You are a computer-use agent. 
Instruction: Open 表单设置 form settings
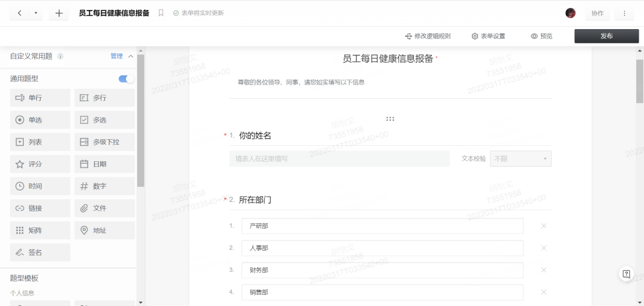pos(488,36)
